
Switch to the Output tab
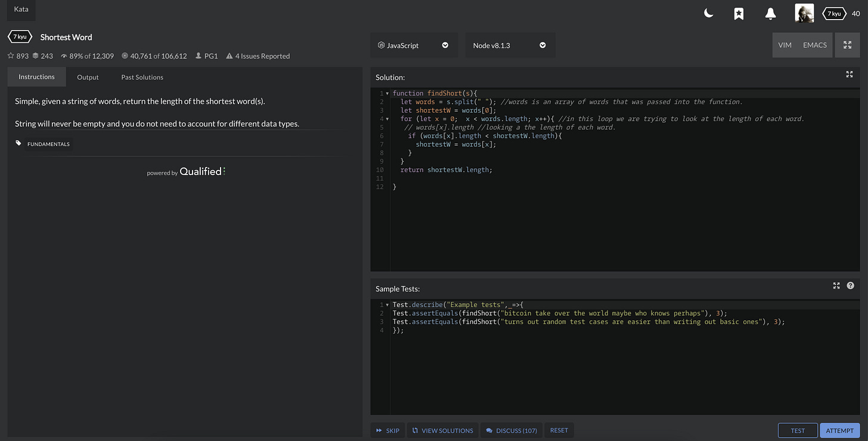[88, 77]
